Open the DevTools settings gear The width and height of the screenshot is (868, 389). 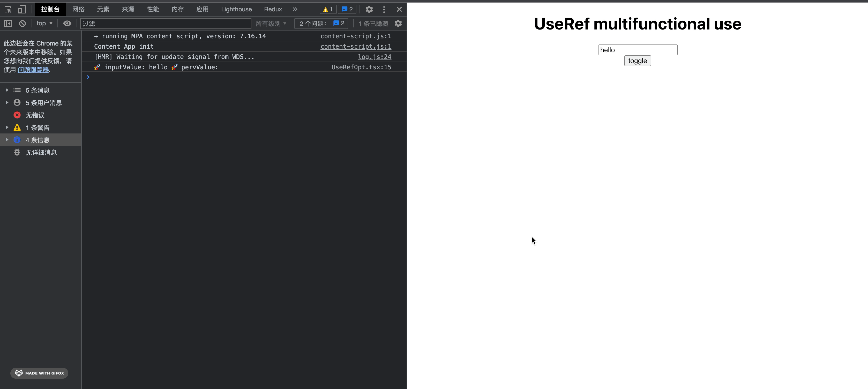point(369,9)
